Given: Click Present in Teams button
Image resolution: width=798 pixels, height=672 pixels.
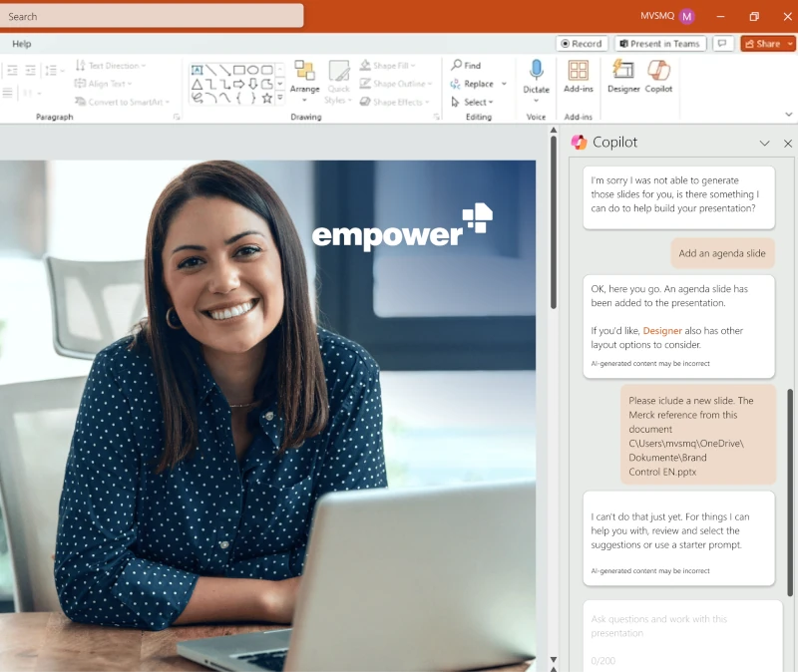Looking at the screenshot, I should (660, 44).
